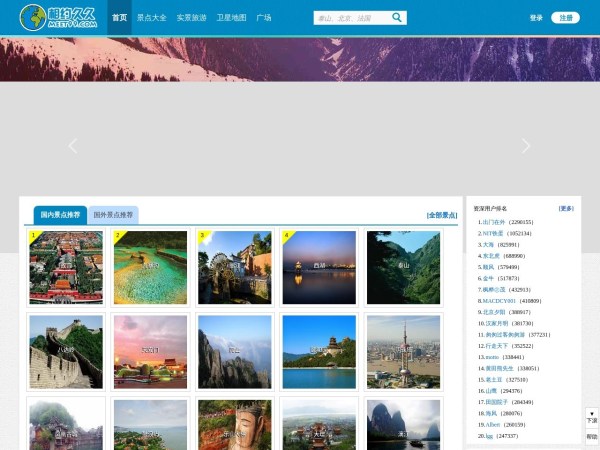The image size is (600, 450).
Task: Switch to the 国外景点推荐 tab
Action: 113,215
